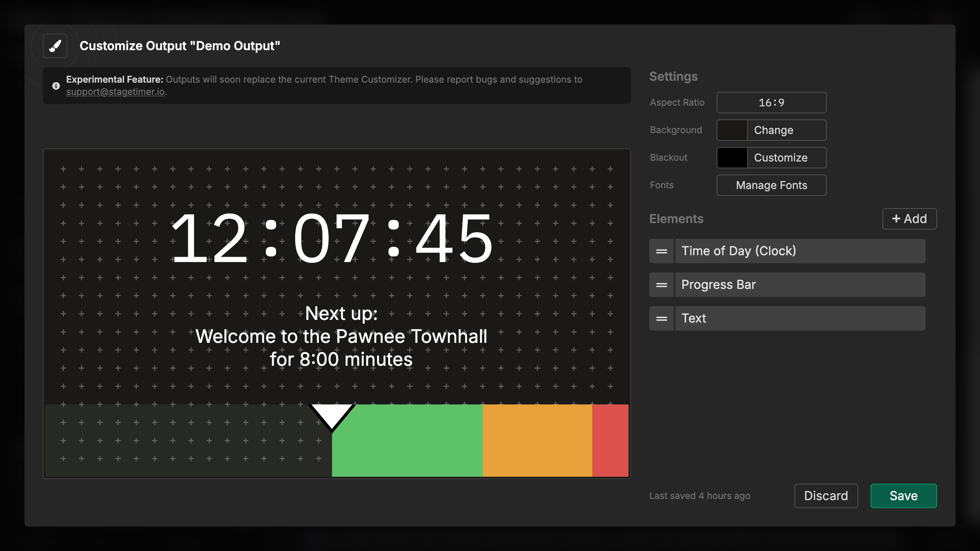Click the plus icon on the Add button

(x=896, y=218)
